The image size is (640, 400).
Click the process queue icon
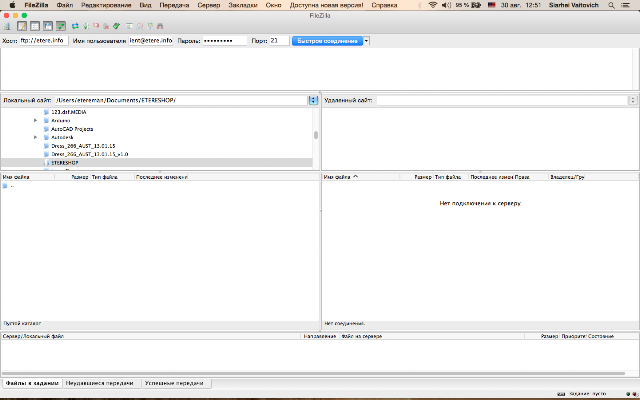(86, 26)
